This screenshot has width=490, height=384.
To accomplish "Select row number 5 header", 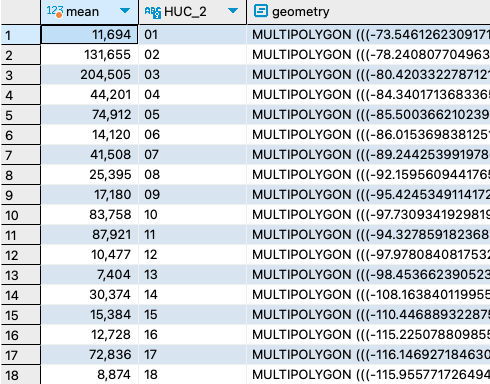I will coord(20,115).
